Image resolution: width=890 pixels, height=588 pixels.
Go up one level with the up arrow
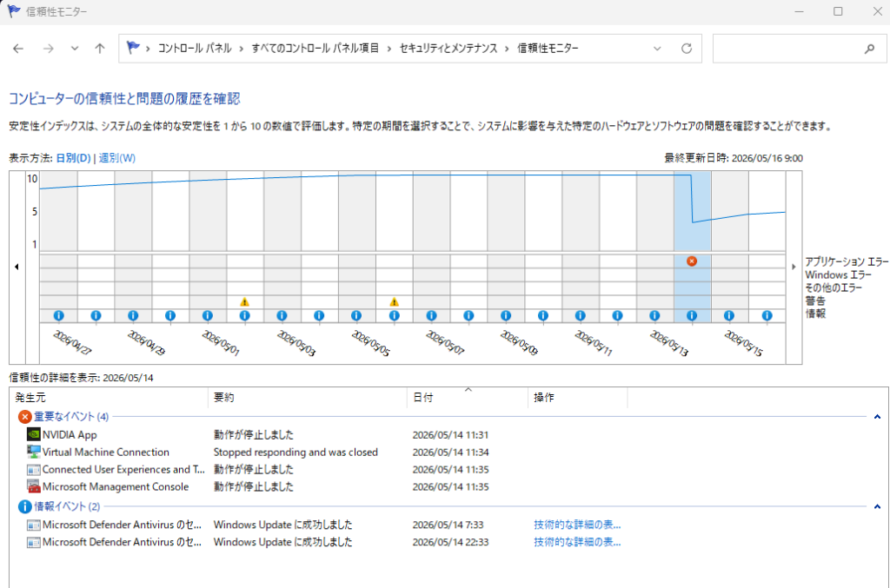(100, 49)
